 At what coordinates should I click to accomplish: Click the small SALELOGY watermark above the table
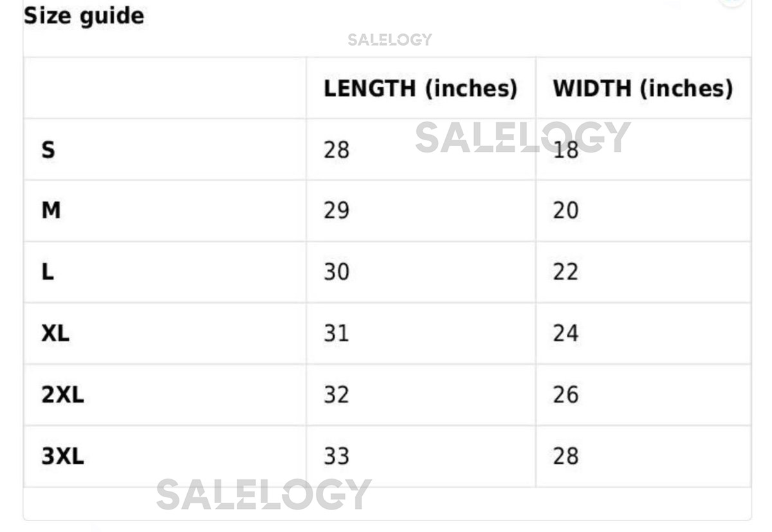[389, 40]
